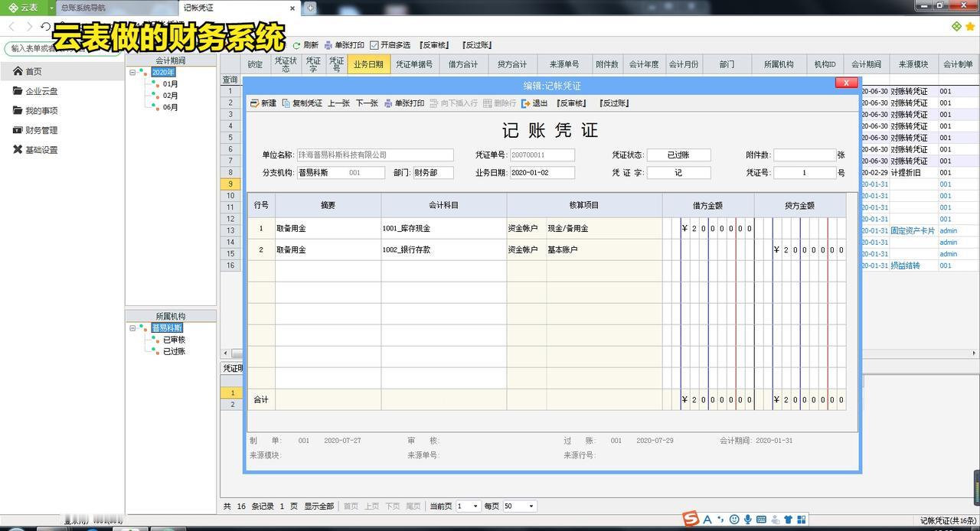Click the 借方合计 column header
Image resolution: width=980 pixels, height=531 pixels.
[463, 64]
